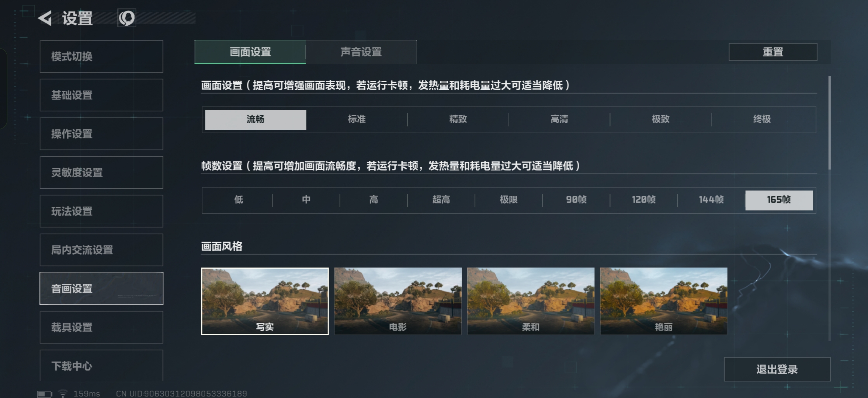Screen dimensions: 868x398
Task: Set frame rate to 165帧
Action: tap(779, 200)
